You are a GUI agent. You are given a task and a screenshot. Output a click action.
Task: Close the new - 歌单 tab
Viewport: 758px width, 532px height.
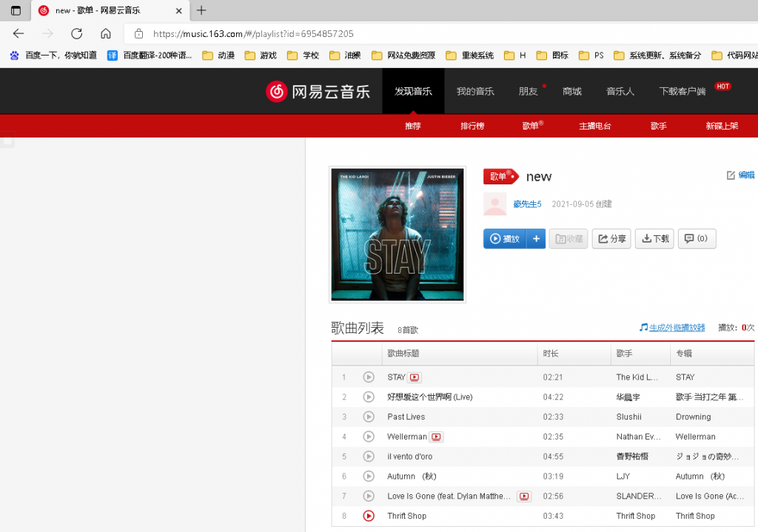[179, 10]
